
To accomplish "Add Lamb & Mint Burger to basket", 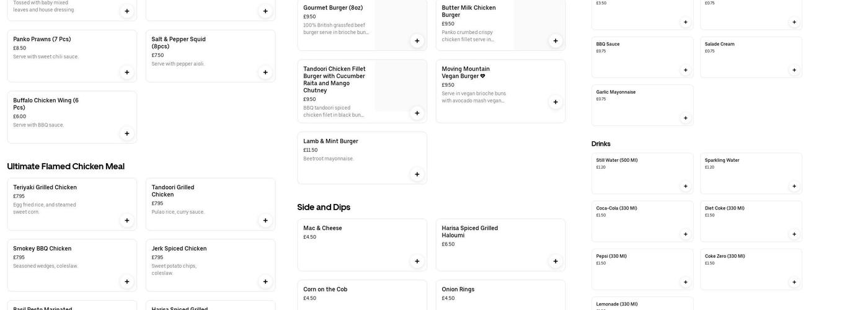I will pyautogui.click(x=417, y=175).
